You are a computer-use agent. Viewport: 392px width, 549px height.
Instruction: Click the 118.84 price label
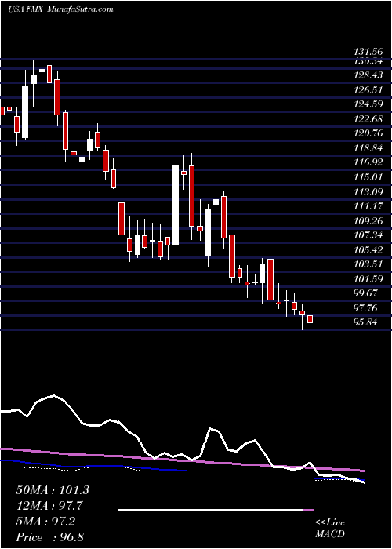[368, 148]
